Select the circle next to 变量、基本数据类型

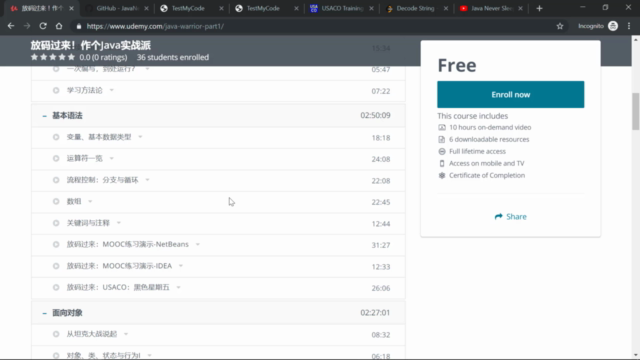point(56,137)
